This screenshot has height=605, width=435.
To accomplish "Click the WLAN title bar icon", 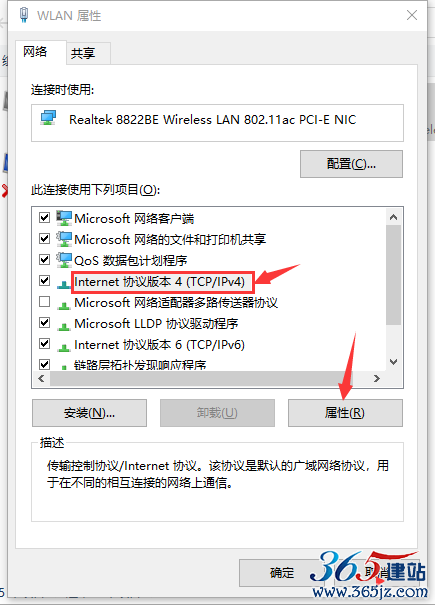I will (x=24, y=15).
